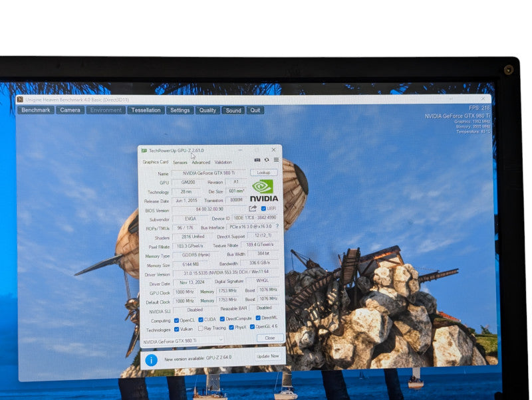Click the Lookup button

[263, 173]
